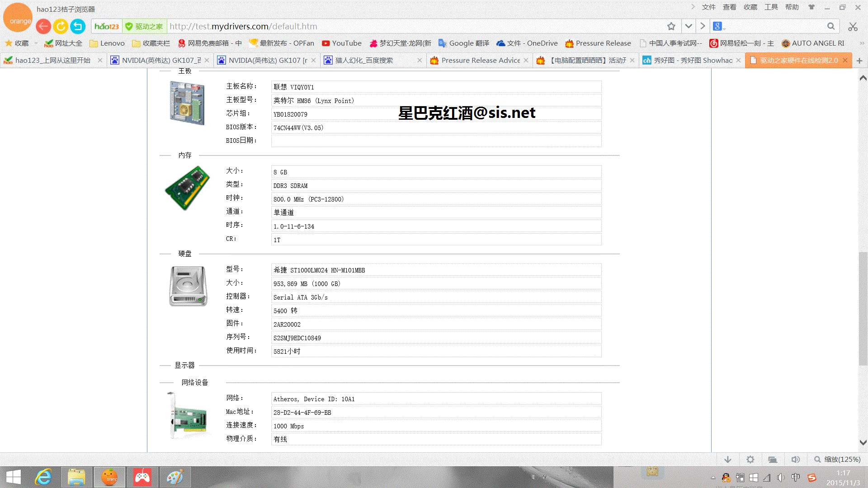Click the skin/shirt icon in title bar

(x=811, y=7)
